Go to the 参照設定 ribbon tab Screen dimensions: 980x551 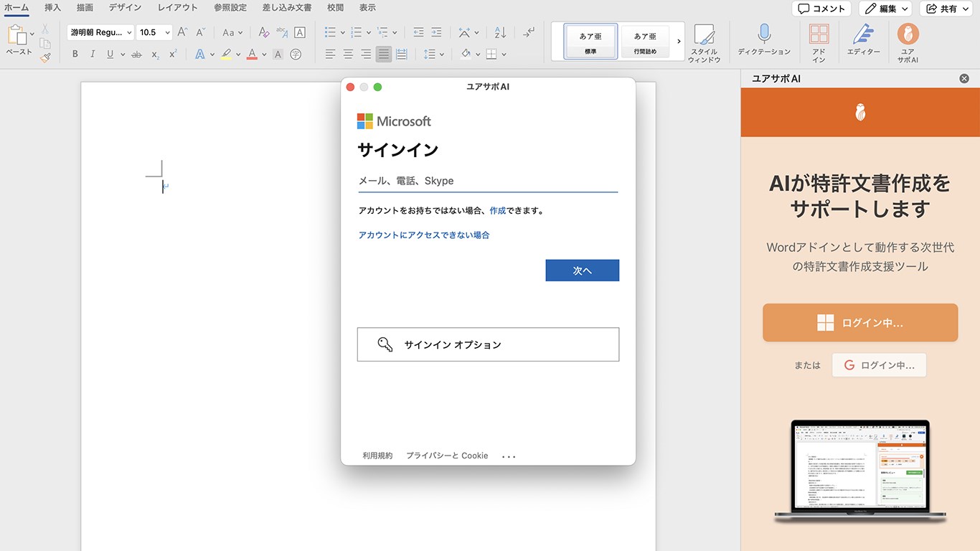click(x=230, y=8)
